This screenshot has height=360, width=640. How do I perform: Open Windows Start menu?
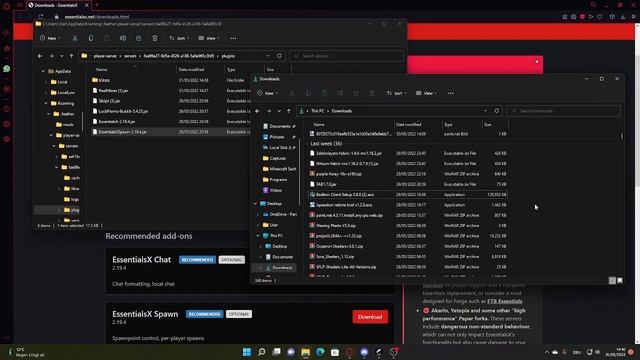coord(247,352)
